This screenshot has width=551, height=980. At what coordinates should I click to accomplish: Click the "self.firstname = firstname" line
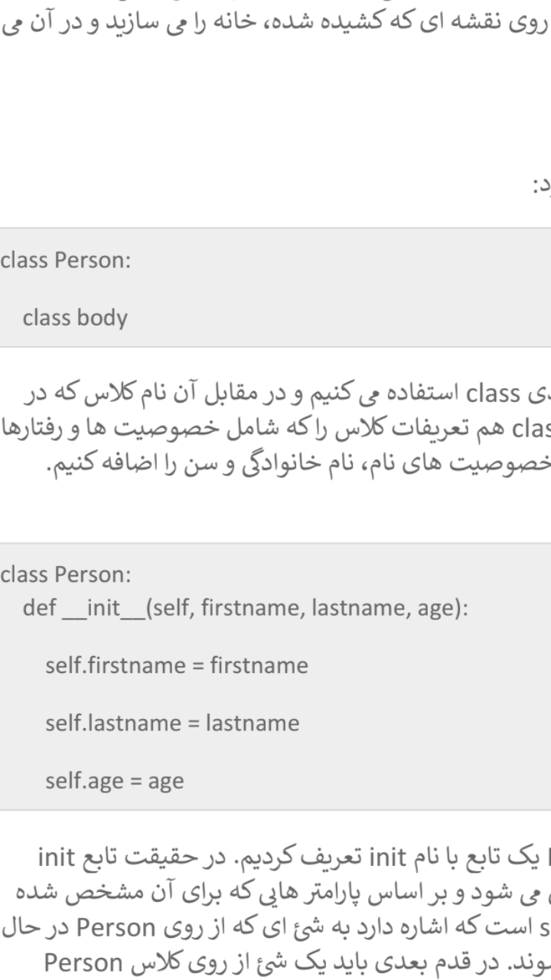[x=176, y=665]
